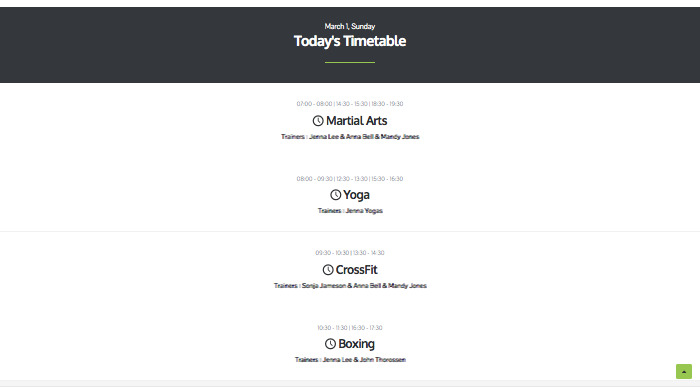700x387 pixels.
Task: Click the Today's Timetable heading
Action: (x=350, y=41)
